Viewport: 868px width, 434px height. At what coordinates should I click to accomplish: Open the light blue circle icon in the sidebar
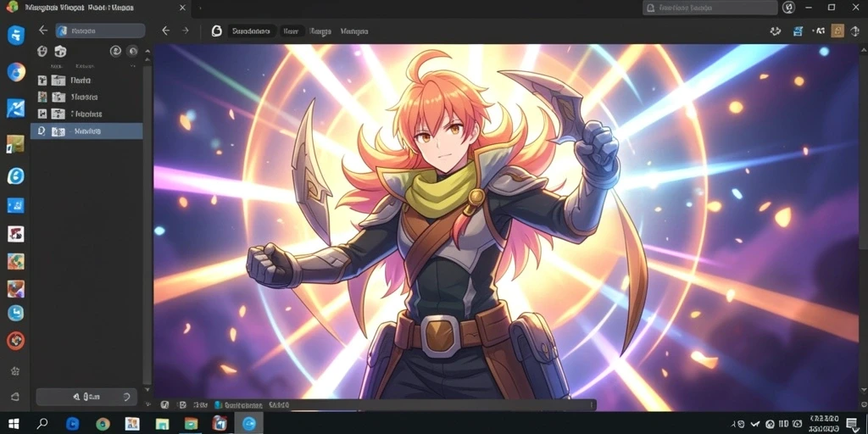coord(15,313)
